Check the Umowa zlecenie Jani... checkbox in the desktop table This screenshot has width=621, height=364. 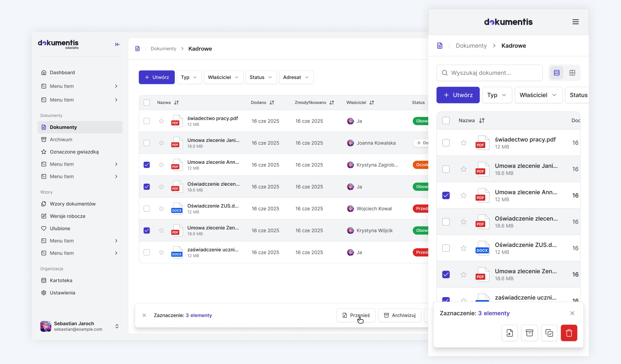tap(147, 143)
